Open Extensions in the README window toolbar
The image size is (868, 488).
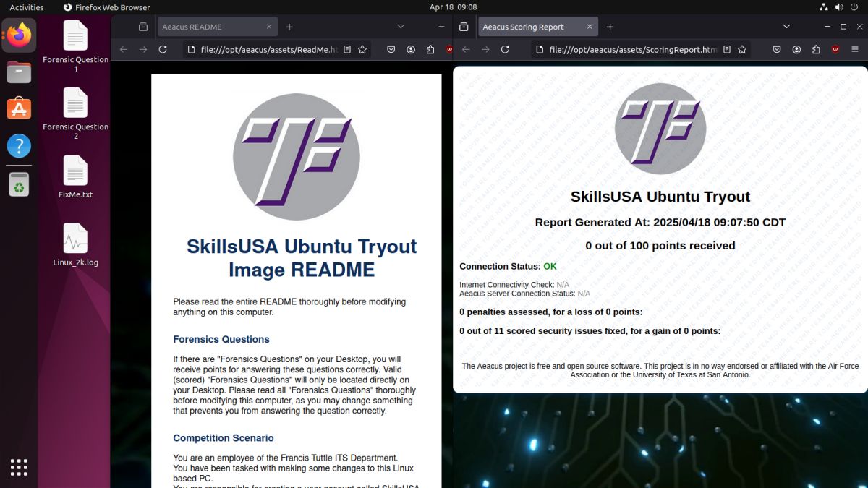tap(430, 50)
